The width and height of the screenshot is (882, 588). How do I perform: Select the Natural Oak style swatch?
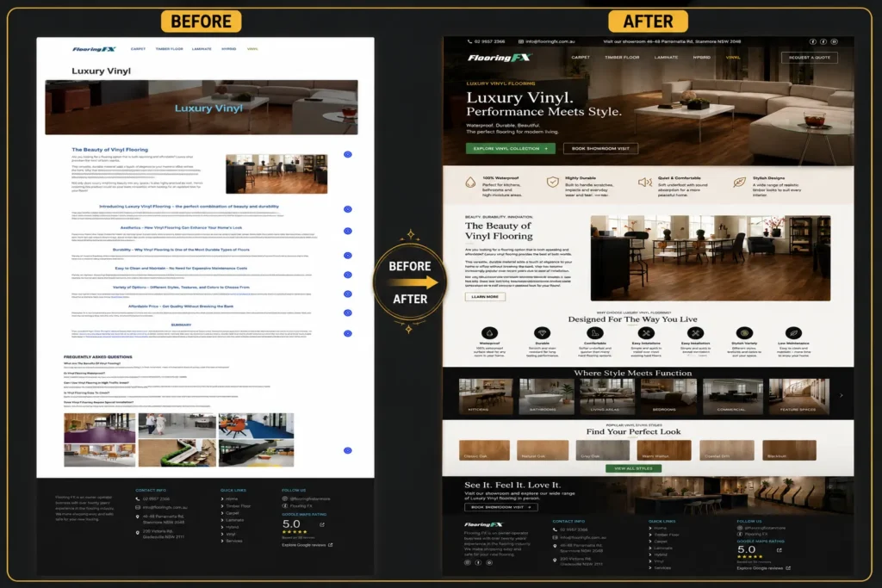tap(543, 450)
